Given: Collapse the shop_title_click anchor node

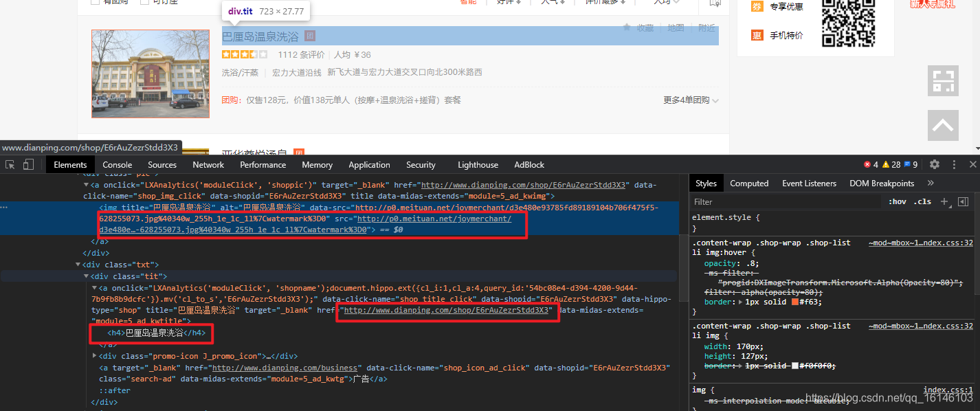Looking at the screenshot, I should (x=94, y=288).
